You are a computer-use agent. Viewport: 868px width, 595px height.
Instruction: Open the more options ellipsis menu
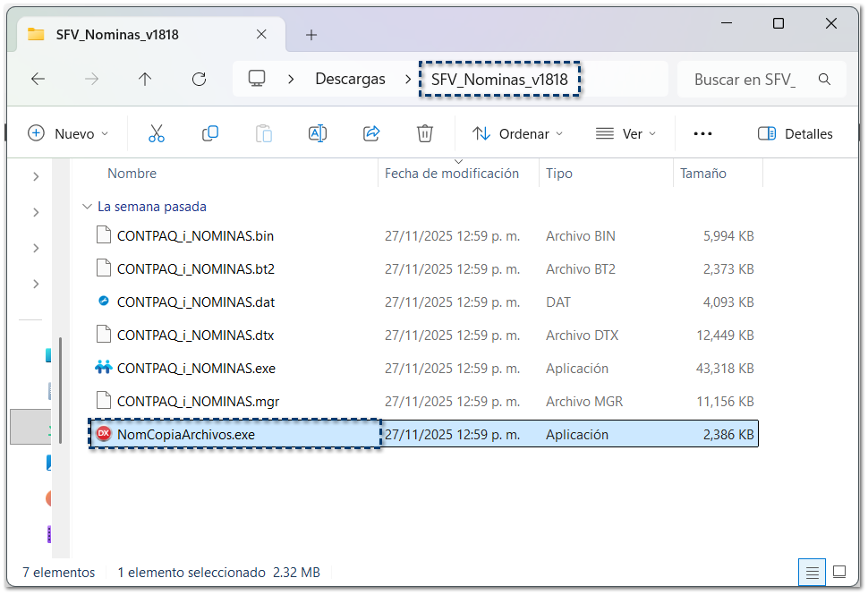click(702, 133)
